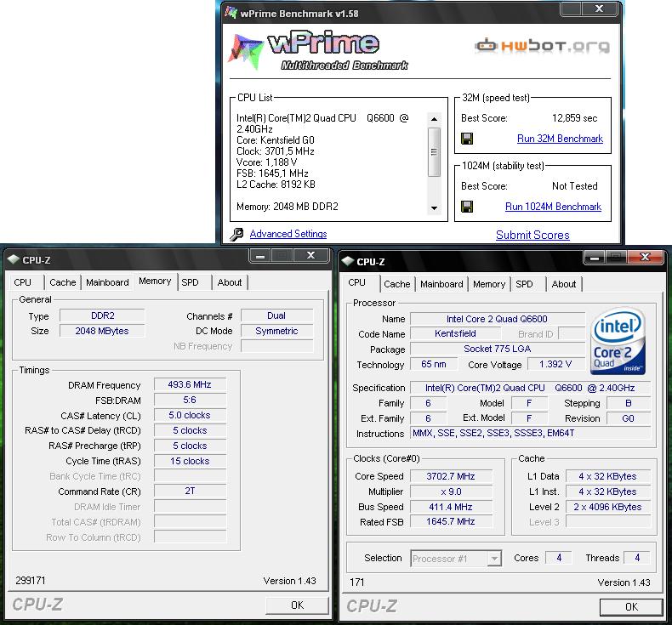
Task: Click the Advanced Settings wrench icon
Action: pyautogui.click(x=236, y=235)
